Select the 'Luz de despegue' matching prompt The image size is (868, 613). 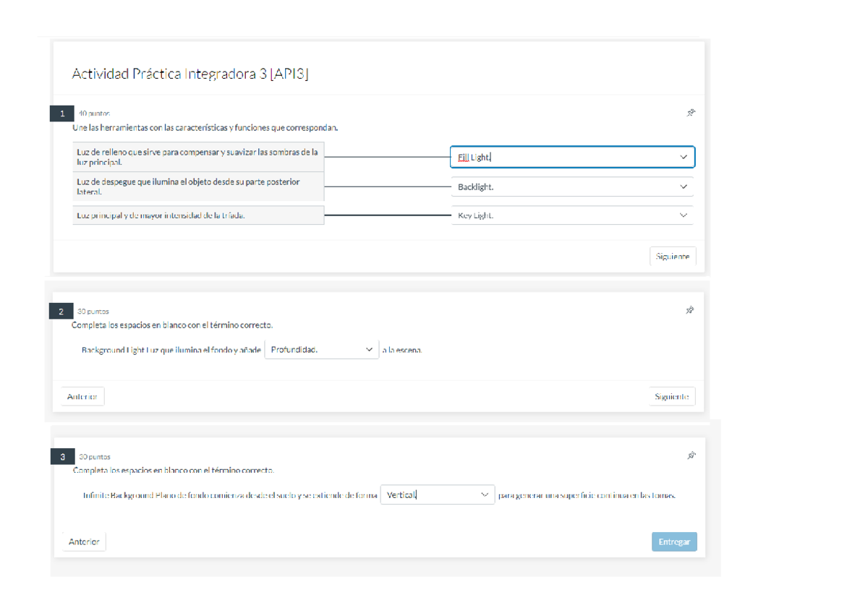198,187
